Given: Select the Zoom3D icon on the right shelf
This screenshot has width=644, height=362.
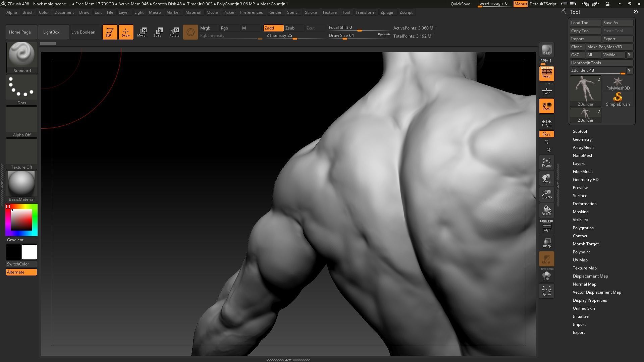Looking at the screenshot, I should 546,194.
